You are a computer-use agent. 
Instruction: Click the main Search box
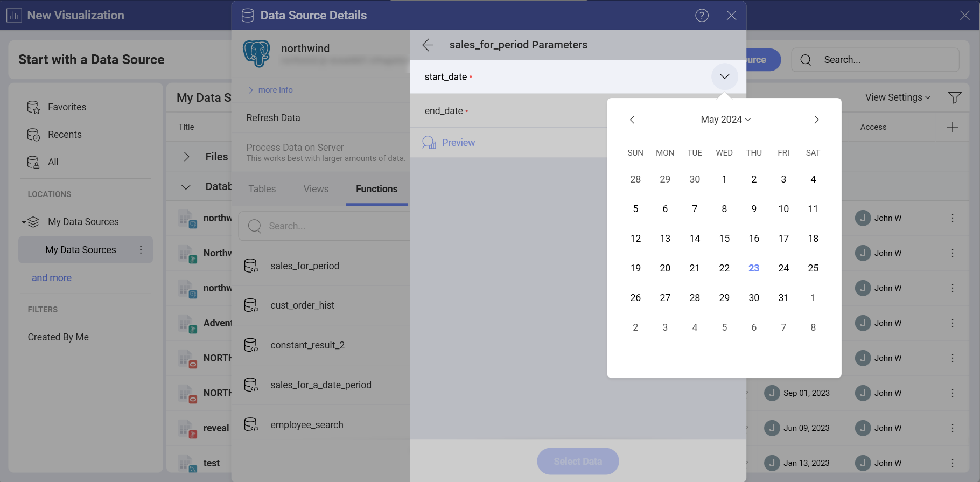click(875, 60)
